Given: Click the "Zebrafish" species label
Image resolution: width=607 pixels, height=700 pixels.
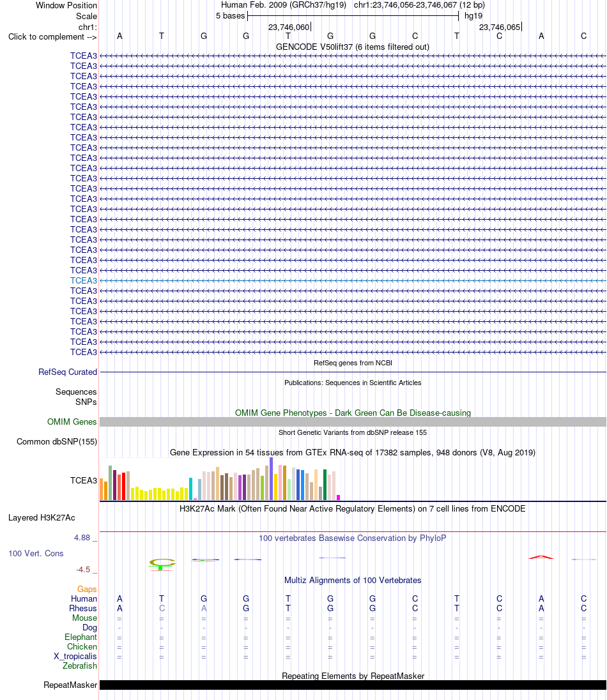Looking at the screenshot, I should [x=79, y=666].
